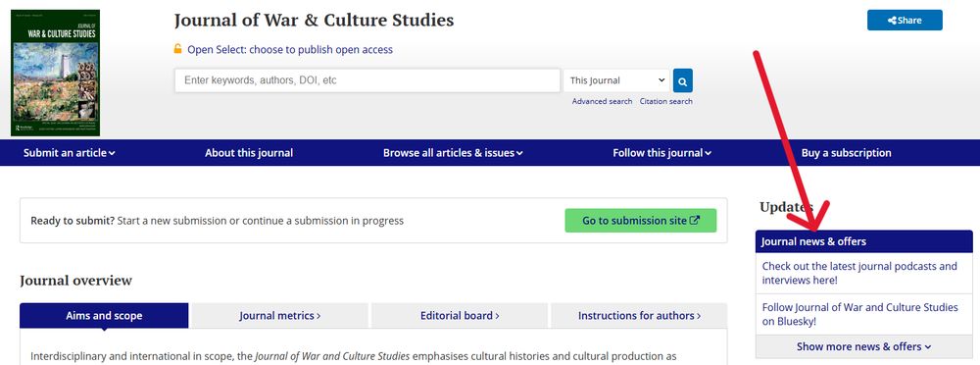Open the Journal of War & Culture Studies cover
This screenshot has height=365, width=980.
click(56, 73)
